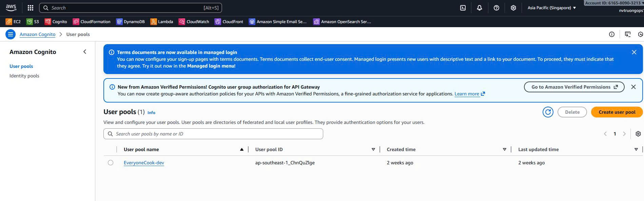Focus the search user pools field

(x=213, y=134)
